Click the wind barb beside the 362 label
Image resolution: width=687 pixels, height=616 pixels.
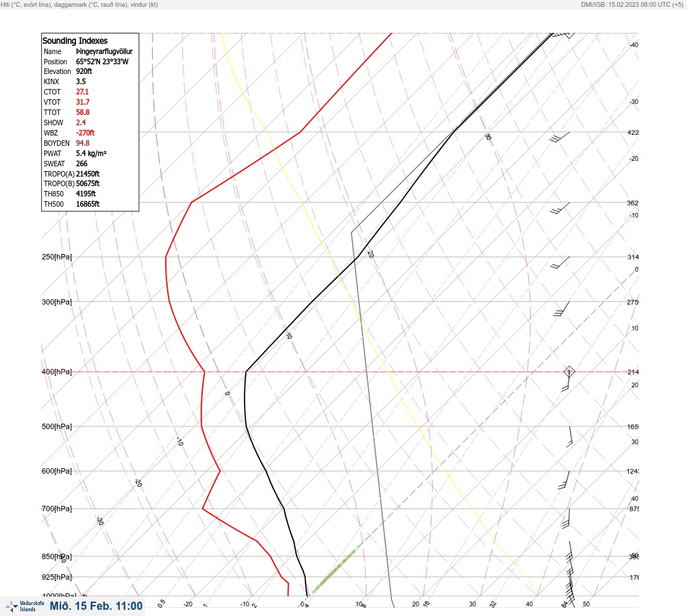(x=560, y=208)
